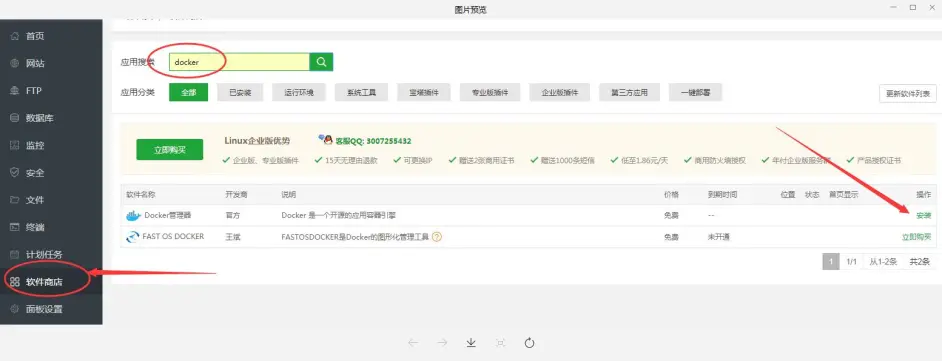Click the shield icon beside 安全
The image size is (942, 361).
15,172
